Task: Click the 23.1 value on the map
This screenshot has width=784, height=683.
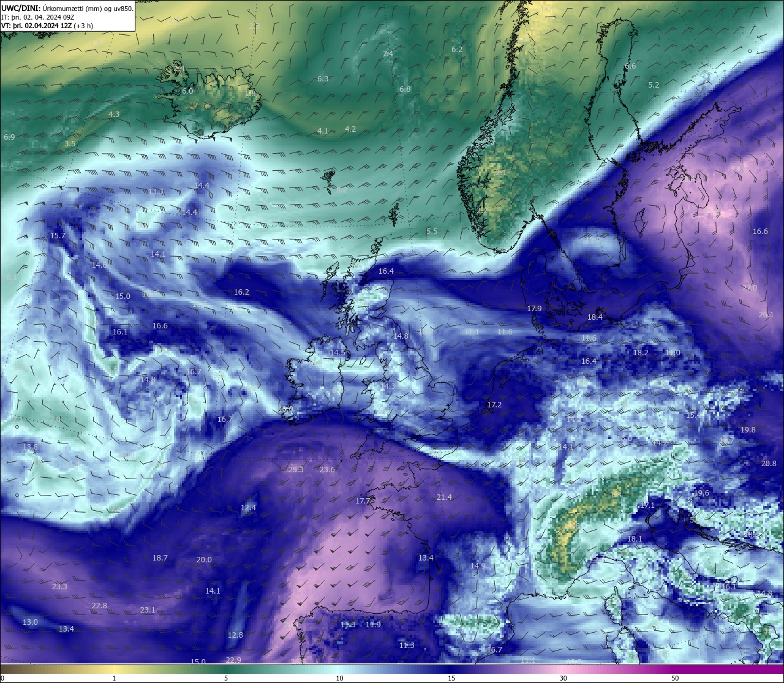Action: pos(148,609)
